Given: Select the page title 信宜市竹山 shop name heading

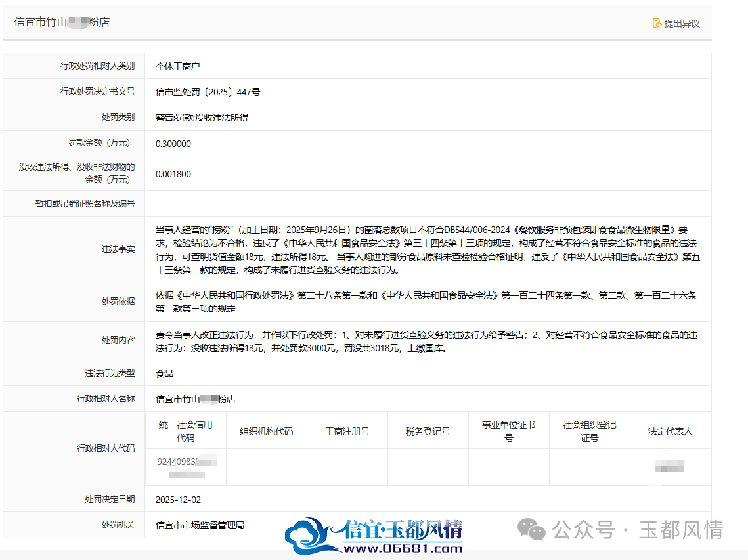Looking at the screenshot, I should click(62, 22).
